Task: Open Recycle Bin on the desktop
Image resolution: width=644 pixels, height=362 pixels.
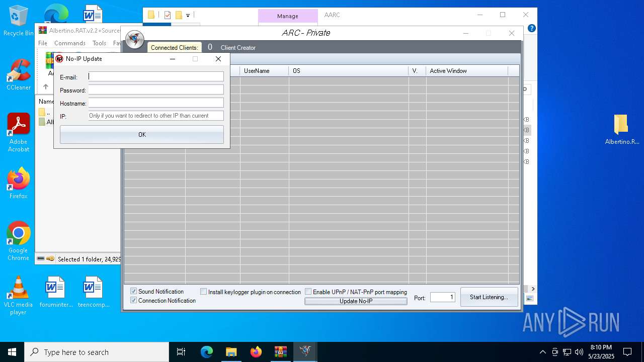Action: [x=19, y=21]
